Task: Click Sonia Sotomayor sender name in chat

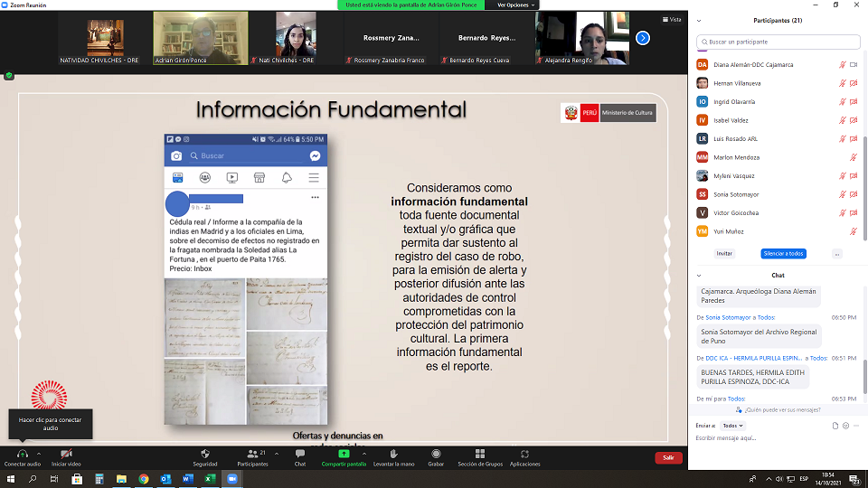Action: (727, 317)
